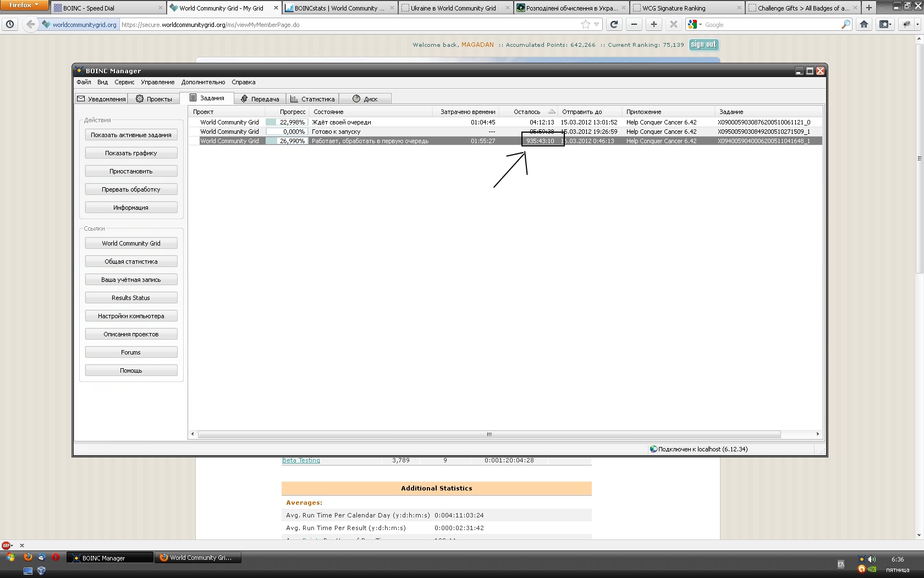Click World Community Grid link button
Viewport: 924px width, 578px height.
point(131,243)
